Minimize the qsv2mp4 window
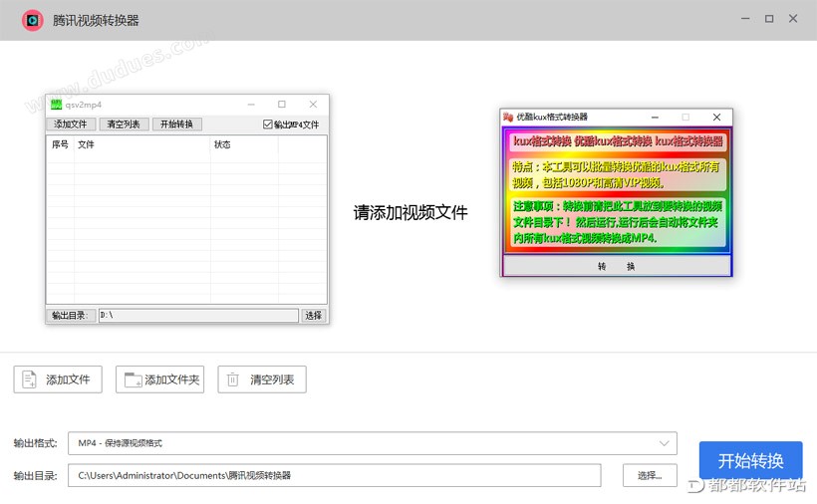This screenshot has width=817, height=504. 251,105
